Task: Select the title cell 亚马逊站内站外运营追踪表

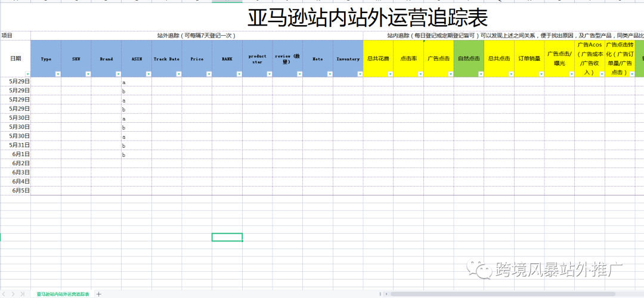Action: pos(367,18)
